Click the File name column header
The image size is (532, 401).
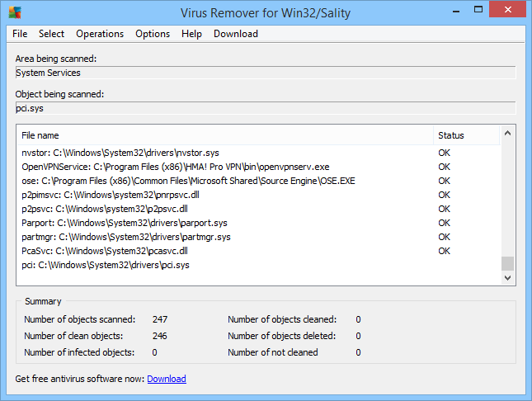click(225, 135)
